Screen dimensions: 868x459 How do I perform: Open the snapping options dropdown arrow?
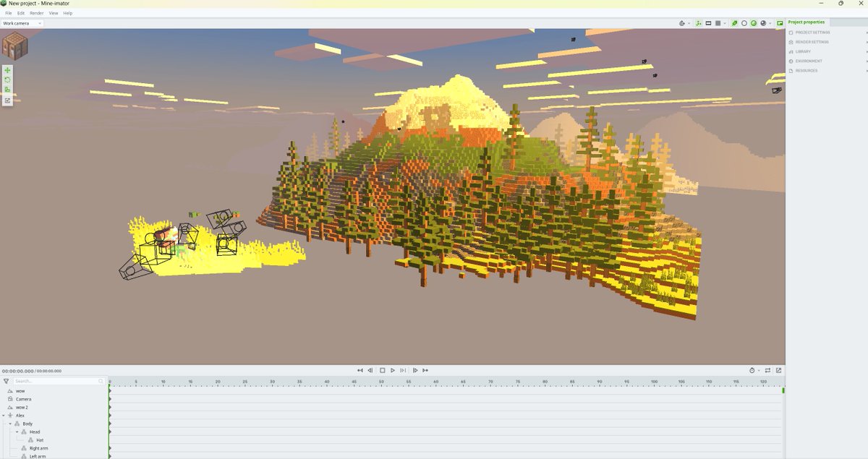pos(689,23)
